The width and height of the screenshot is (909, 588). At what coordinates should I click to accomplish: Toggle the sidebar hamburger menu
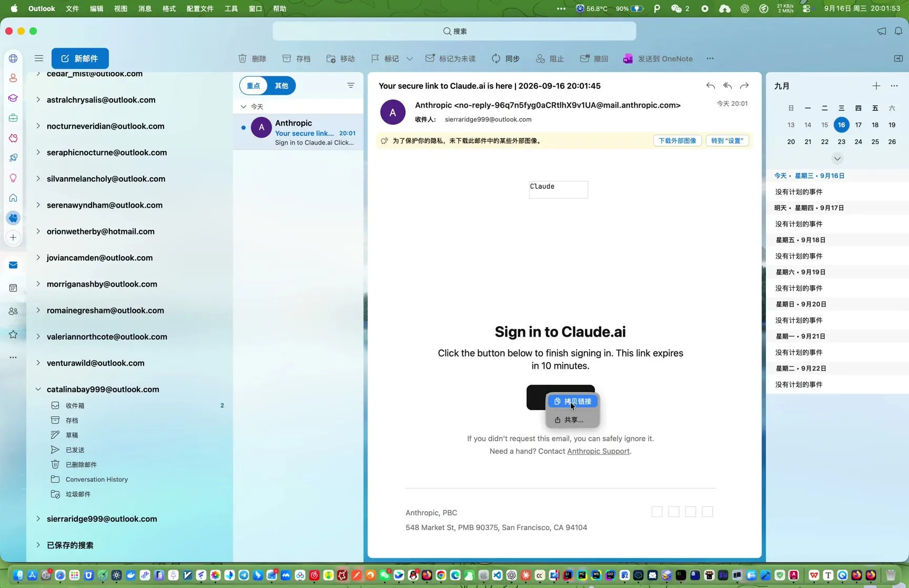coord(39,58)
